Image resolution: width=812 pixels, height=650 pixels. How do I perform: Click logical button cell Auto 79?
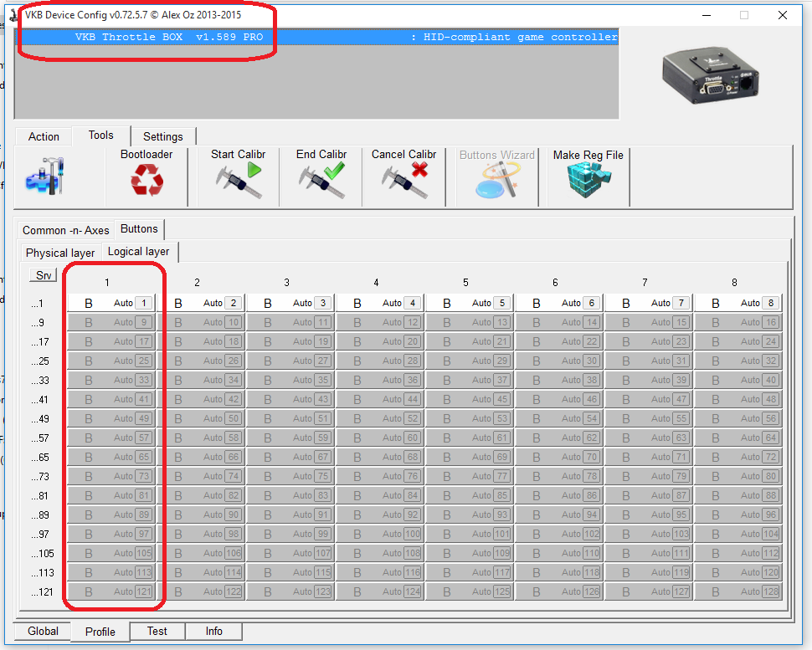coord(650,476)
